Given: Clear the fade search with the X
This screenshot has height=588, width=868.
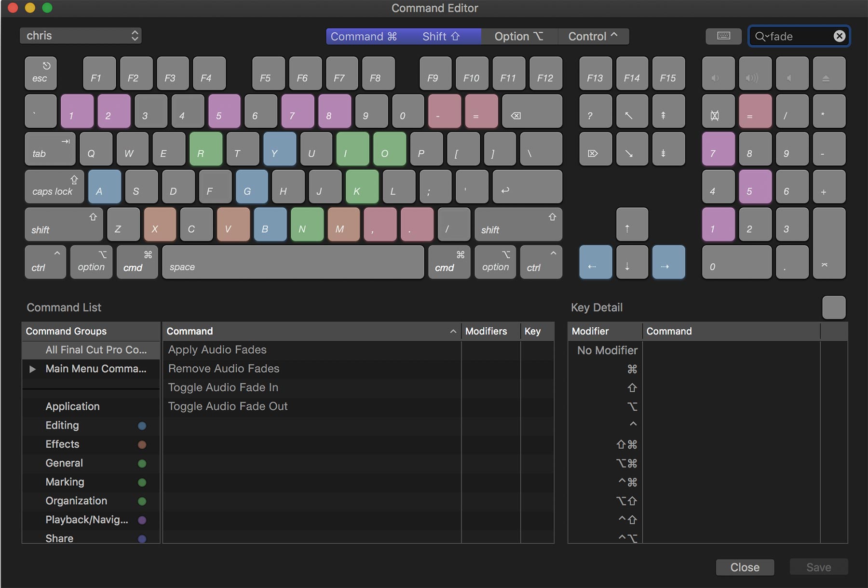Looking at the screenshot, I should point(840,36).
